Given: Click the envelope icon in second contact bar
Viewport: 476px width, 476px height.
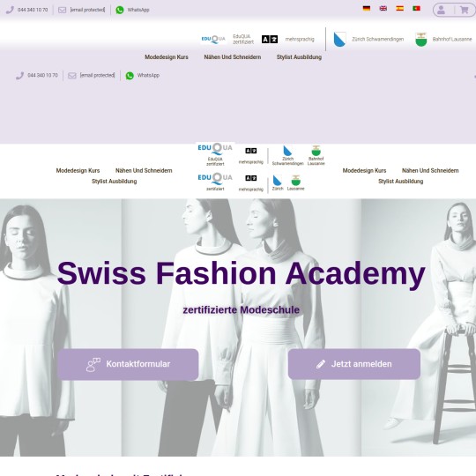Looking at the screenshot, I should click(72, 75).
